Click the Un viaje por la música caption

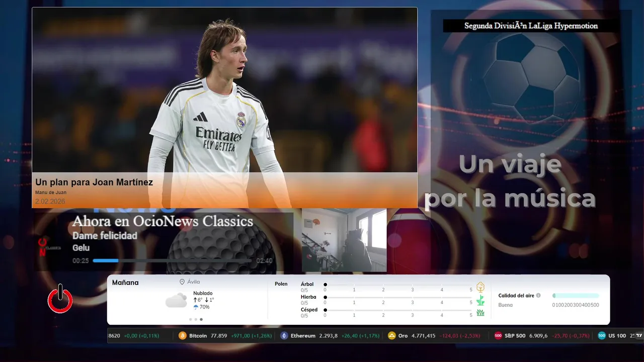click(x=510, y=182)
